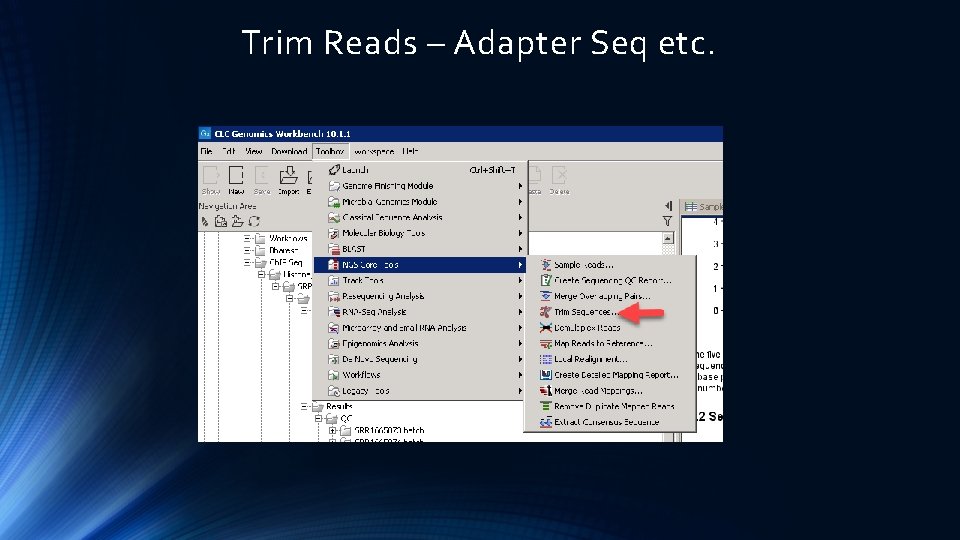
Task: Switch to the Sample tab on right
Action: pos(703,207)
